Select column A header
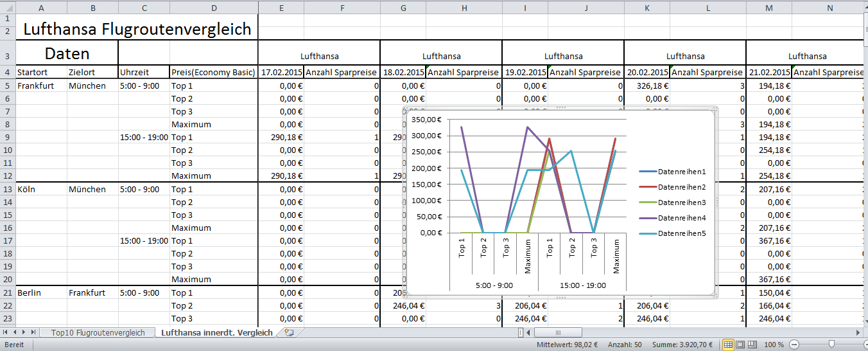Viewport: 868px width, 351px height. 41,8
